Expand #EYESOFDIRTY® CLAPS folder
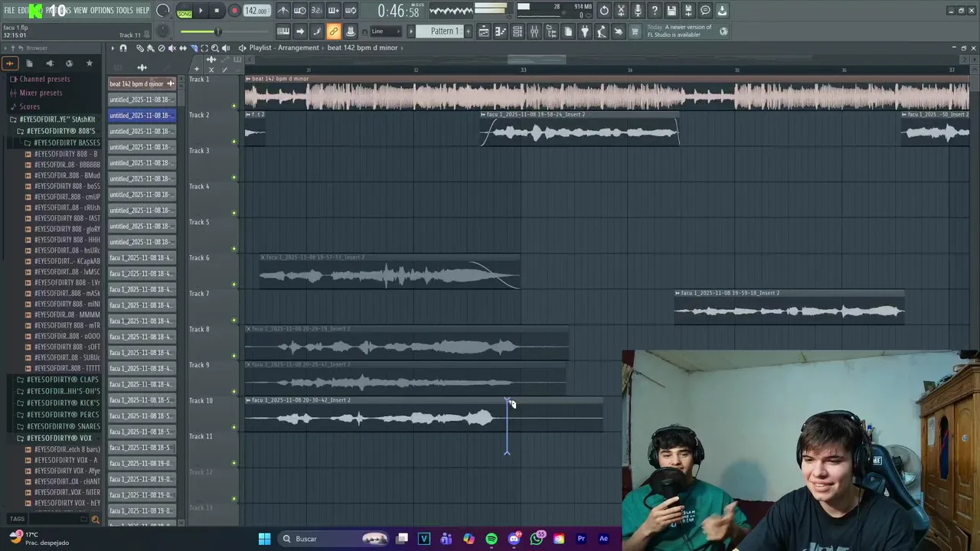 click(x=63, y=380)
